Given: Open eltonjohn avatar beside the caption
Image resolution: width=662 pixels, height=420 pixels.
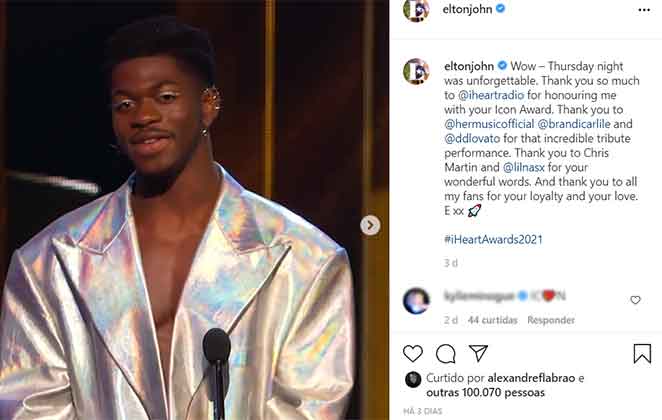Looking at the screenshot, I should tap(416, 71).
